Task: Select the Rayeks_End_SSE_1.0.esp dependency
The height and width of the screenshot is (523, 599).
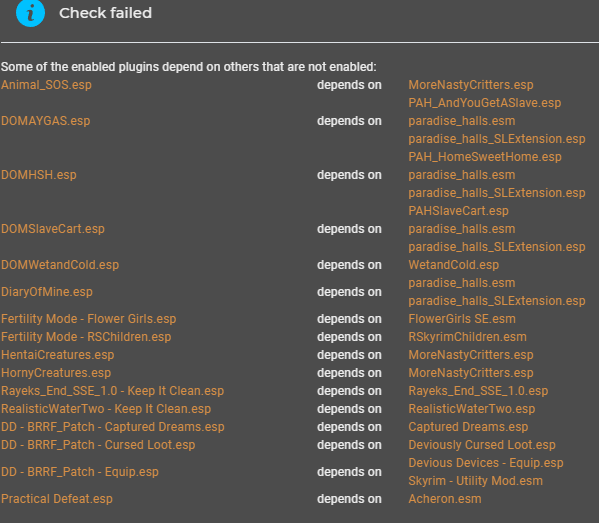Action: 478,391
